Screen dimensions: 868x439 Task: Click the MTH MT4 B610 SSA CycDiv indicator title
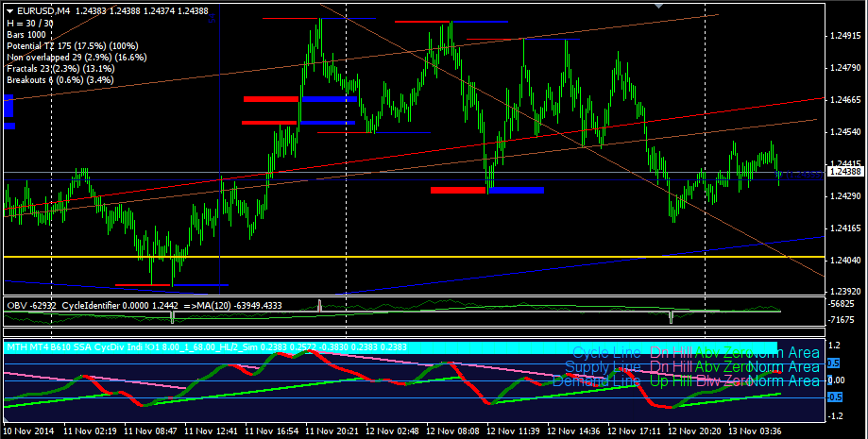pos(207,347)
